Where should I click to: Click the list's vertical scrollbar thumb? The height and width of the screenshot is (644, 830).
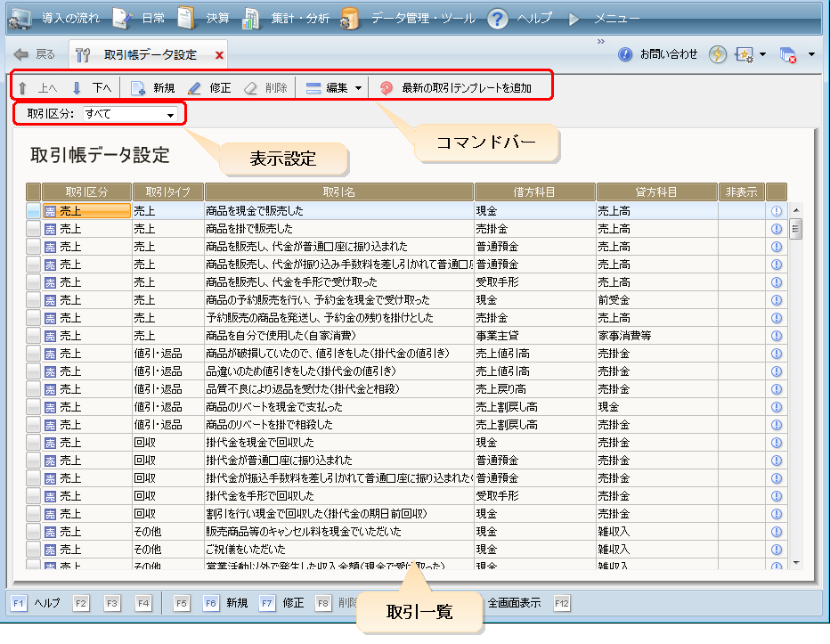pos(795,229)
